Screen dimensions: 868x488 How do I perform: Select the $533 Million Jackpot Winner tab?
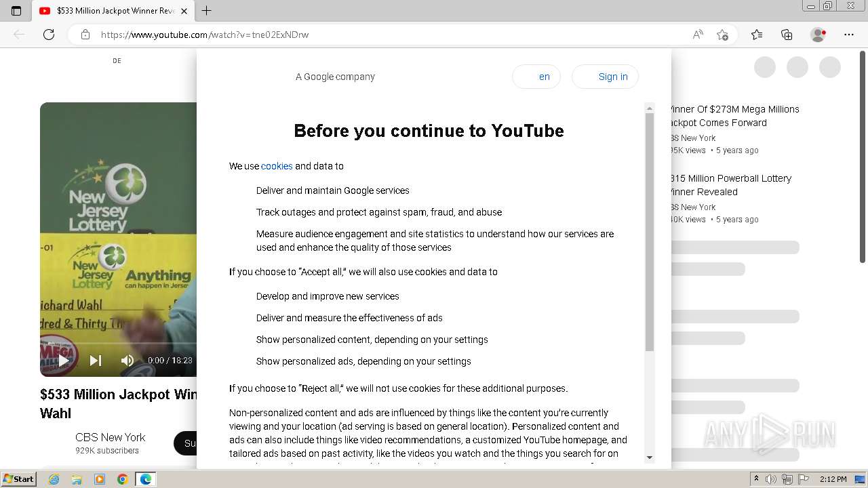[113, 11]
